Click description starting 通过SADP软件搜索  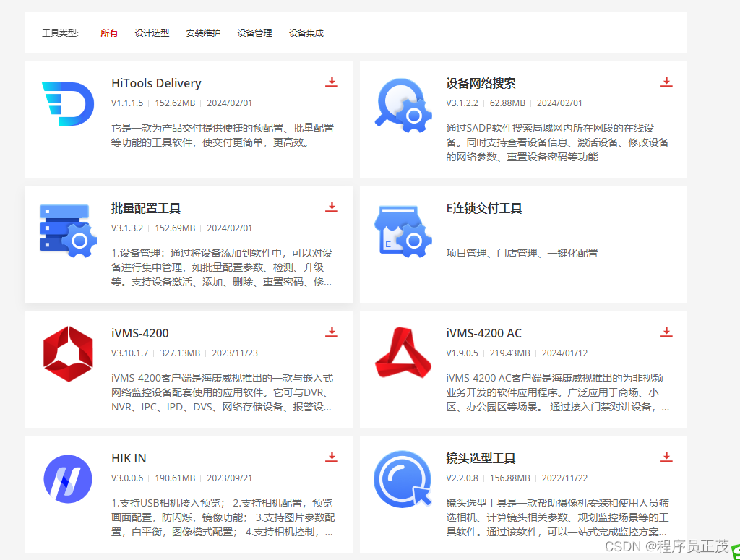tap(557, 142)
